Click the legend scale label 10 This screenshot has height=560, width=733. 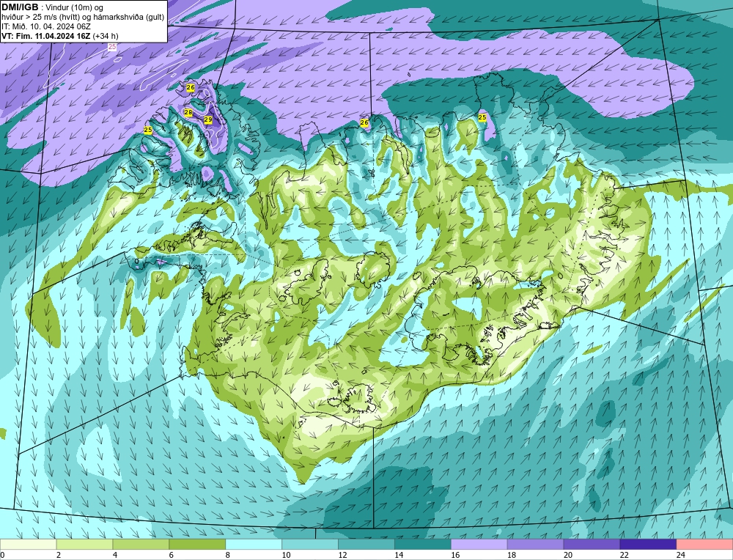point(286,555)
